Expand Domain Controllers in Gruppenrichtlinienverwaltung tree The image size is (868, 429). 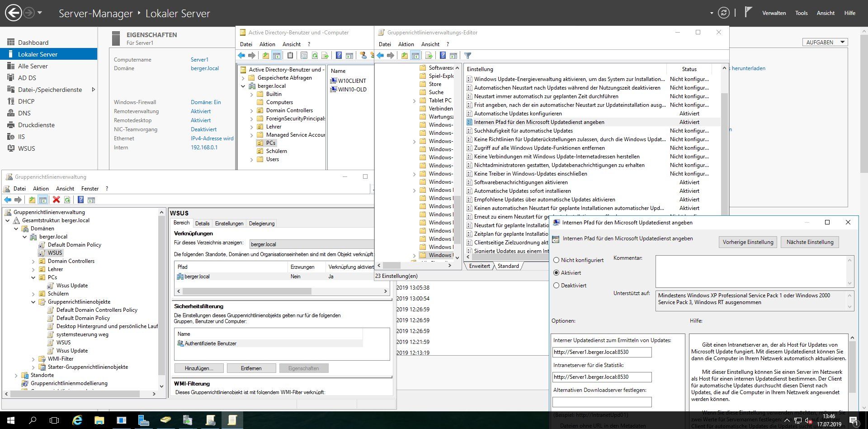click(33, 261)
